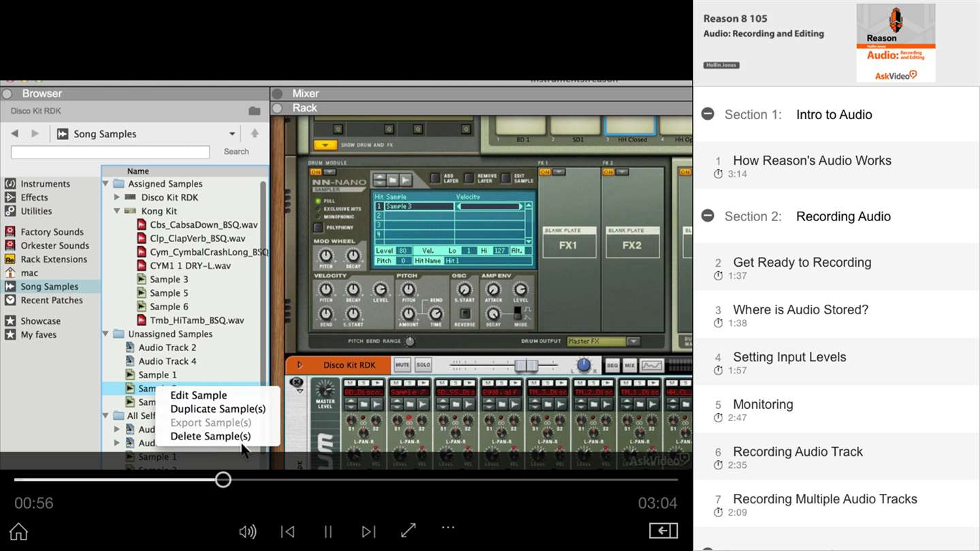
Task: Collapse Section 1 Intro to Audio
Action: click(x=708, y=114)
